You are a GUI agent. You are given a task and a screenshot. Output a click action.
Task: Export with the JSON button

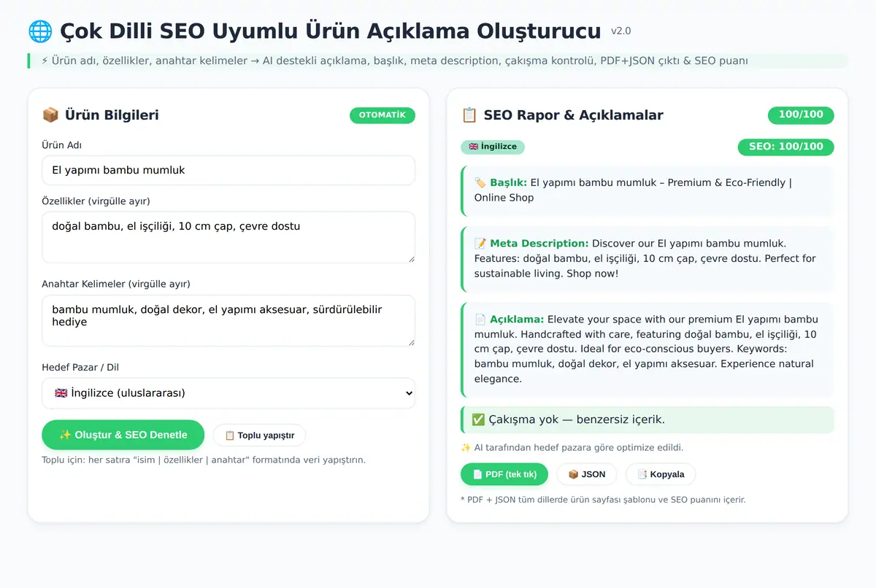click(587, 474)
